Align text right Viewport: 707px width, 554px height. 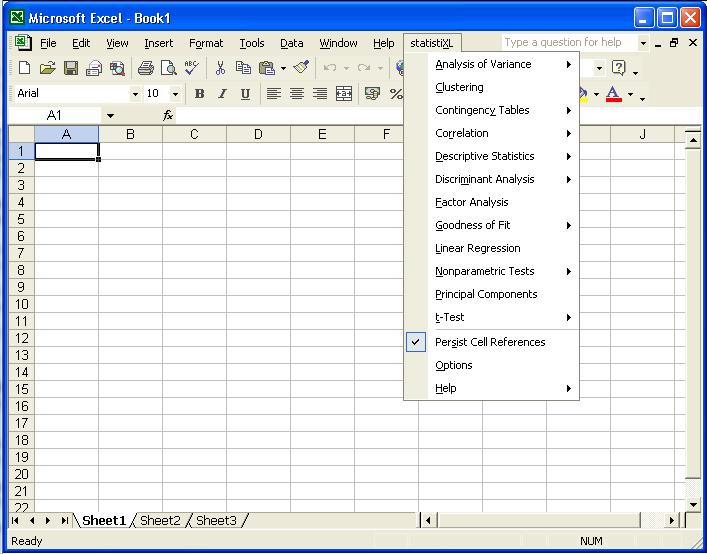[320, 94]
